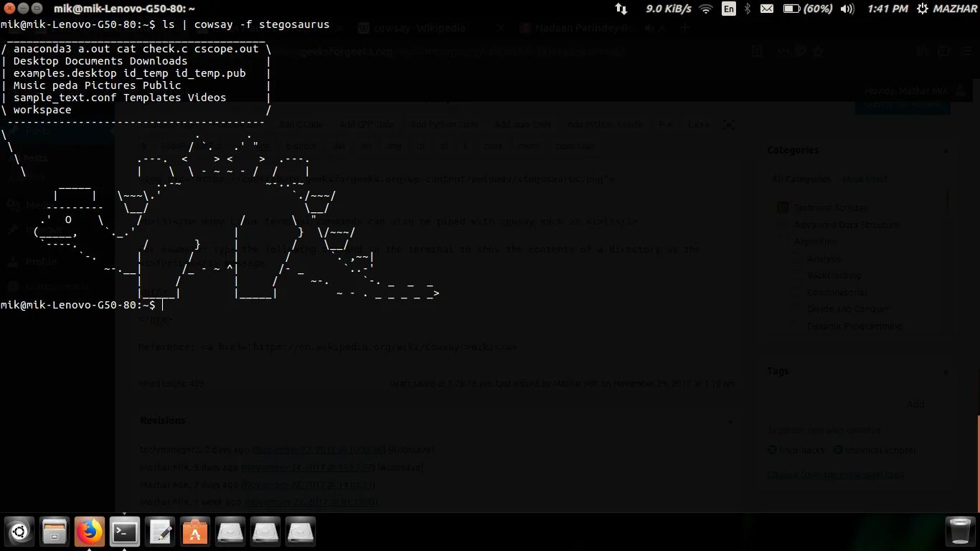Insert a code tag with the quicktag button
Image resolution: width=980 pixels, height=551 pixels.
(492, 146)
